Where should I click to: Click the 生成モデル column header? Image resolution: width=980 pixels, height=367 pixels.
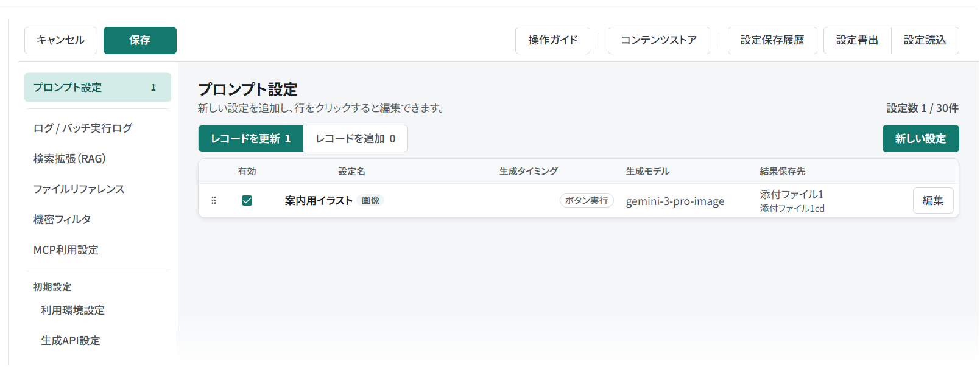point(648,172)
